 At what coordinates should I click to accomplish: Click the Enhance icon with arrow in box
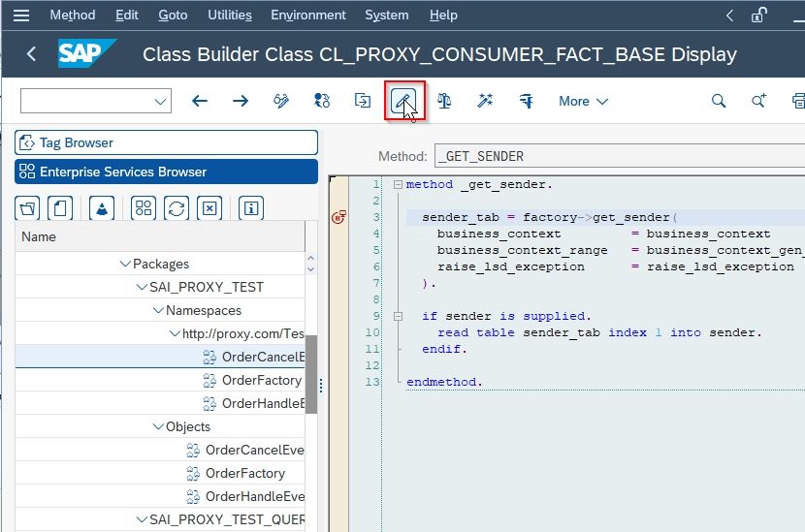click(363, 101)
